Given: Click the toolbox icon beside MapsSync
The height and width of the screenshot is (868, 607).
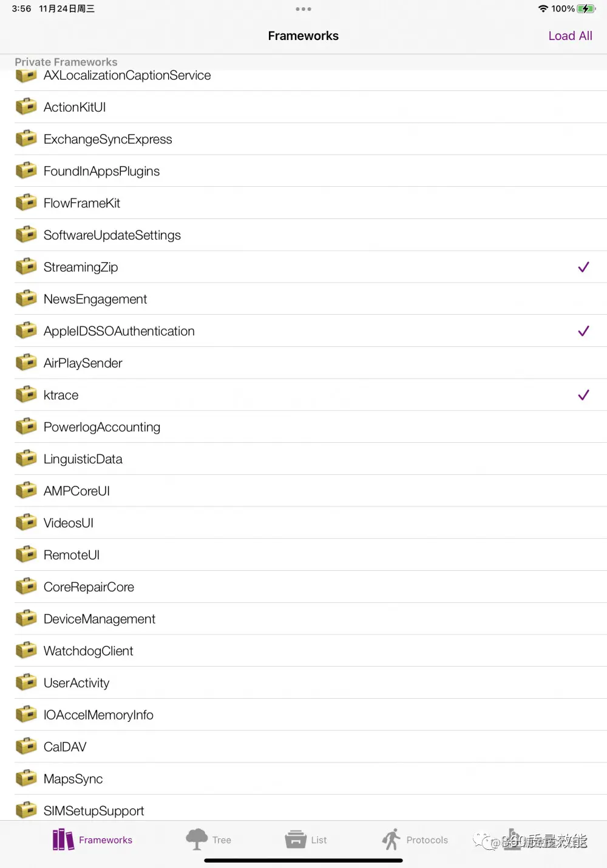Looking at the screenshot, I should tap(26, 779).
